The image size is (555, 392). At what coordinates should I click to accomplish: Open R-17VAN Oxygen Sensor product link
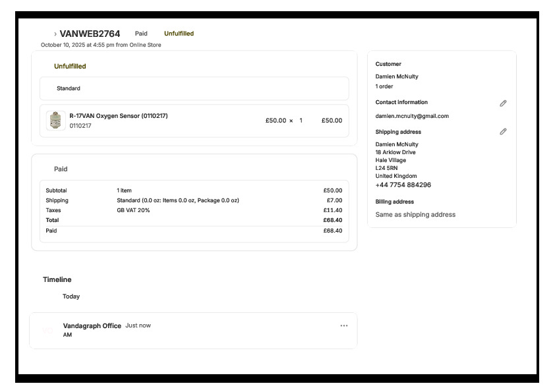point(119,116)
